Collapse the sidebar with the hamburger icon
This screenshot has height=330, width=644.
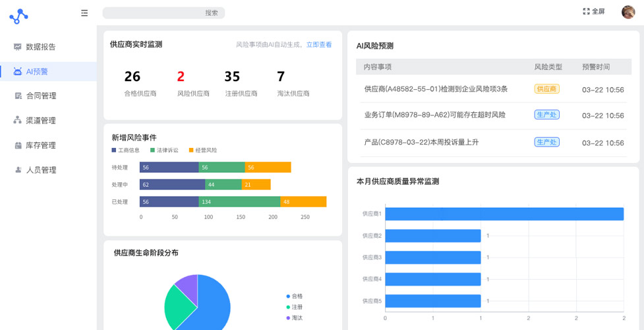coord(84,13)
